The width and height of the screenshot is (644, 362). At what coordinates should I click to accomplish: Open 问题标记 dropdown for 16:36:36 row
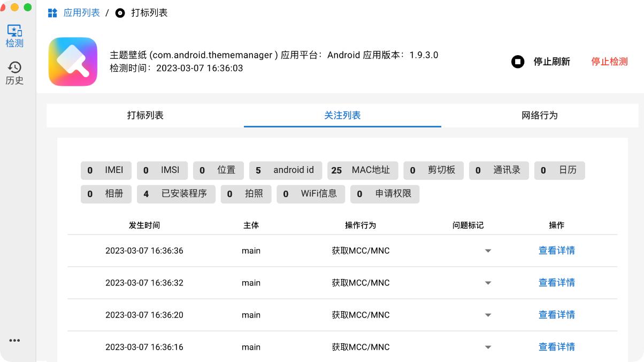point(488,251)
